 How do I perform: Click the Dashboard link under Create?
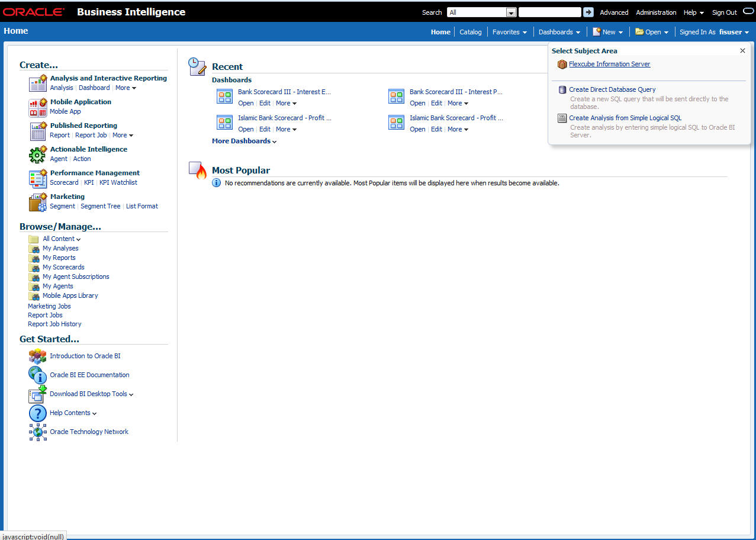coord(94,88)
